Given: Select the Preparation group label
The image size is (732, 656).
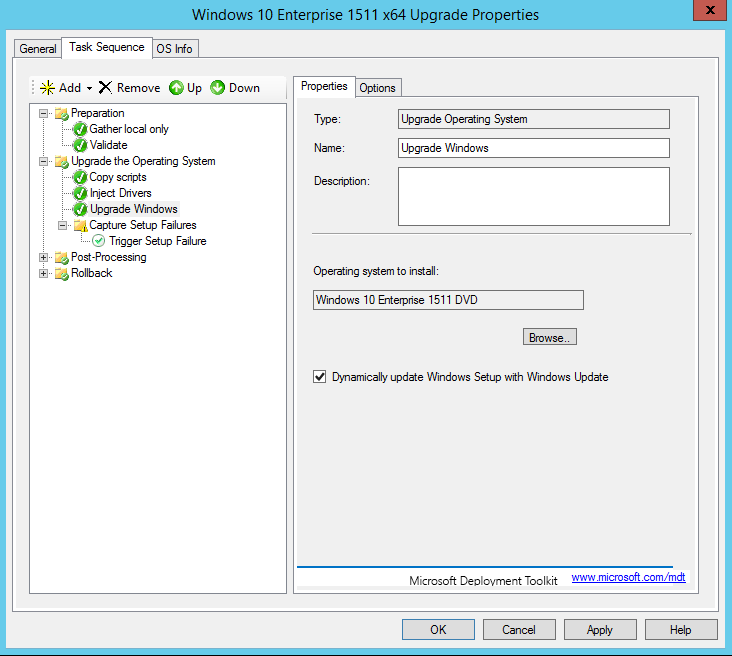Looking at the screenshot, I should tap(98, 113).
